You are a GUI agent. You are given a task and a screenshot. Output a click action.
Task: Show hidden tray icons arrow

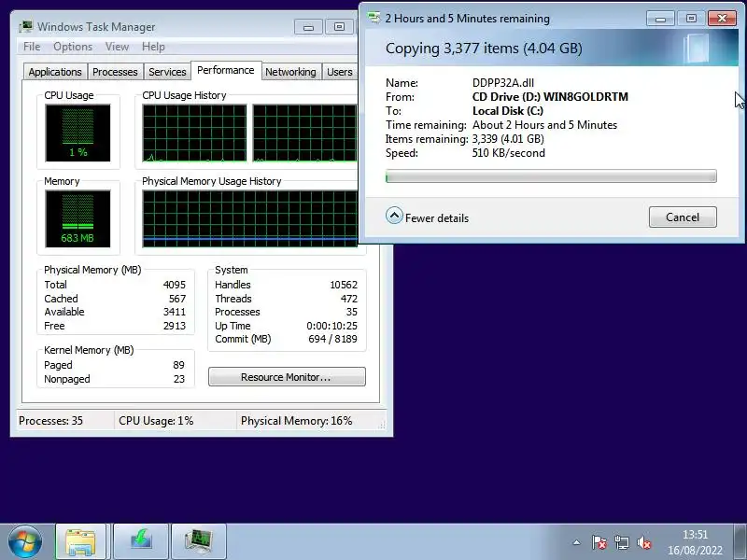click(576, 542)
